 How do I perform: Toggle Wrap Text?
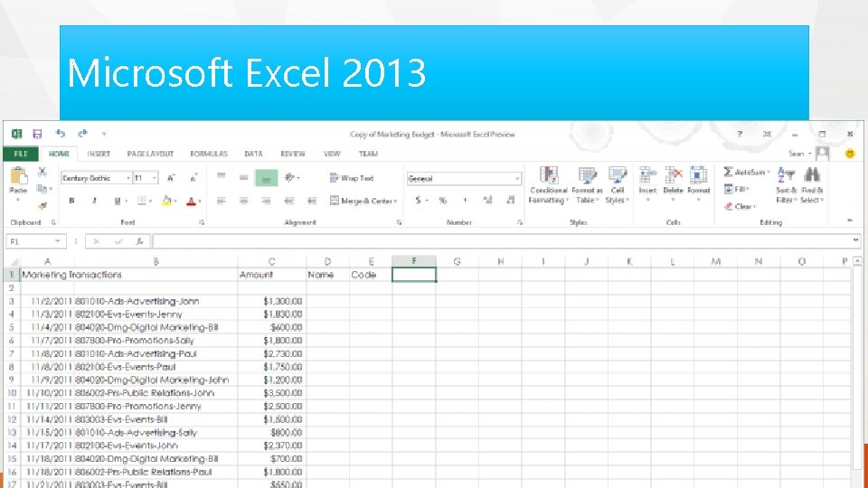[352, 178]
